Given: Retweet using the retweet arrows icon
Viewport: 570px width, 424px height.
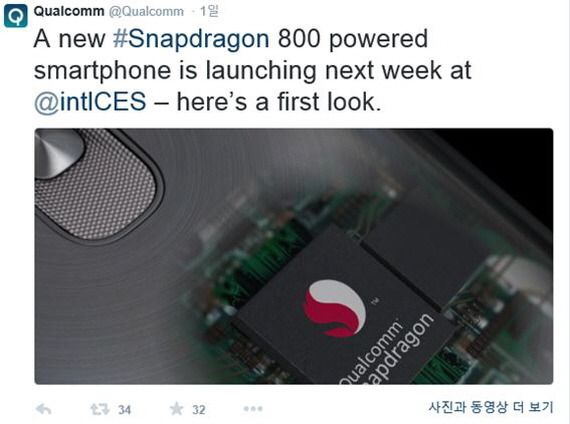Looking at the screenshot, I should coord(100,409).
